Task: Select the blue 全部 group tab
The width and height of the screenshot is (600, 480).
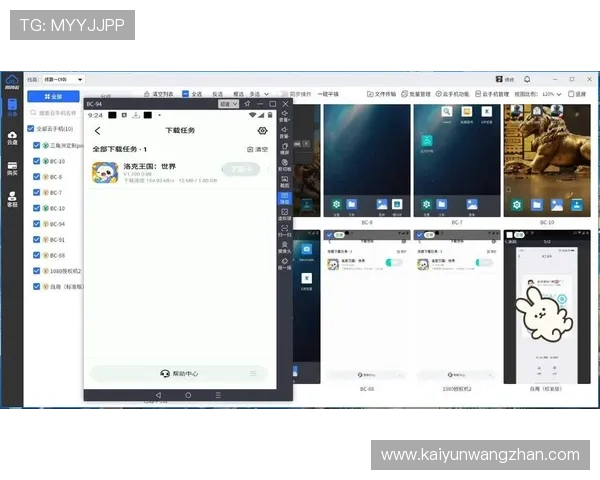Action: [x=53, y=96]
